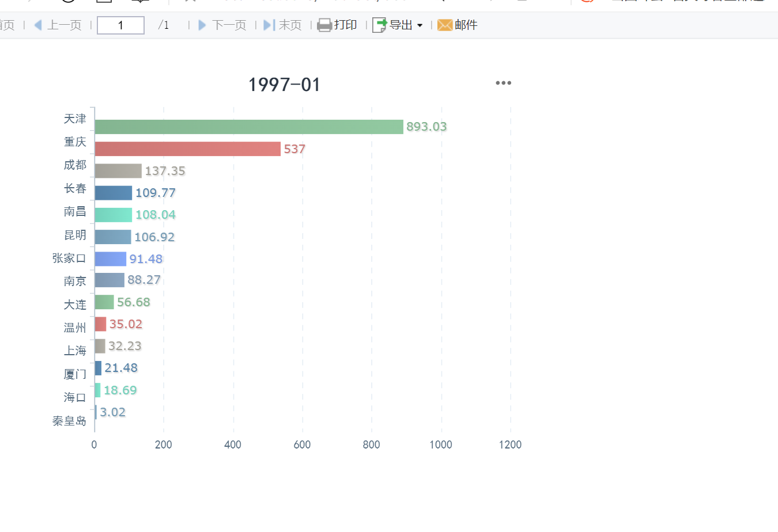Click the x-axis tick 600
The image size is (778, 532).
point(302,444)
